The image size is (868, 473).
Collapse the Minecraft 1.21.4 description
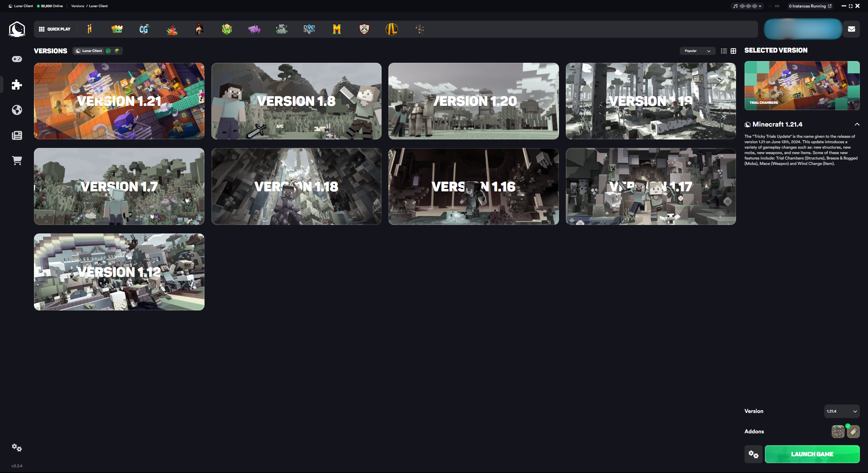coord(857,125)
